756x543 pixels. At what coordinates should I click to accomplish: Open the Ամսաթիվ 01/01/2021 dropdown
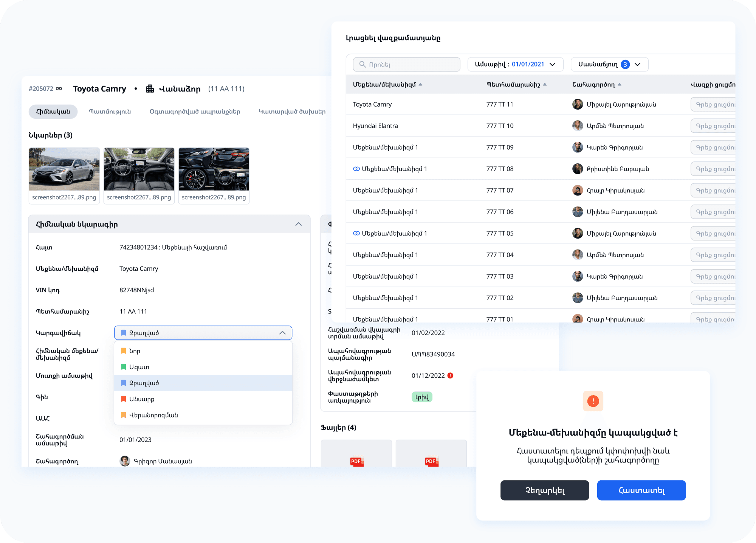(515, 64)
